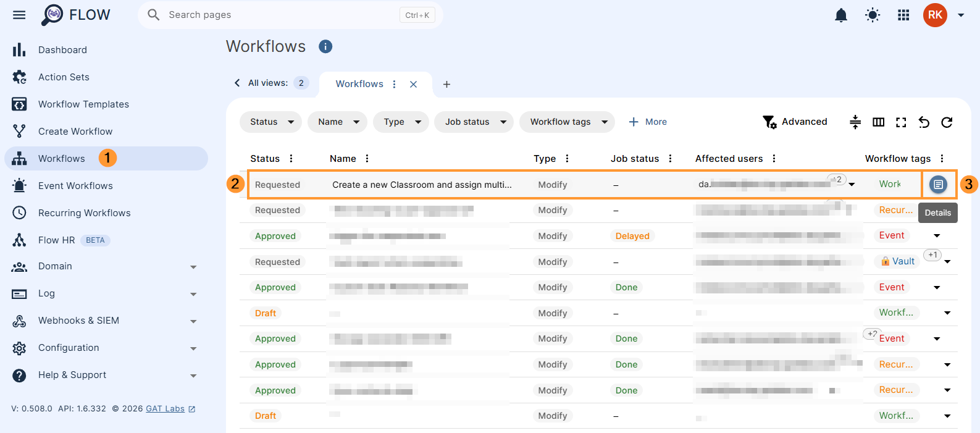Click the Search pages field
The width and height of the screenshot is (980, 433).
point(290,15)
